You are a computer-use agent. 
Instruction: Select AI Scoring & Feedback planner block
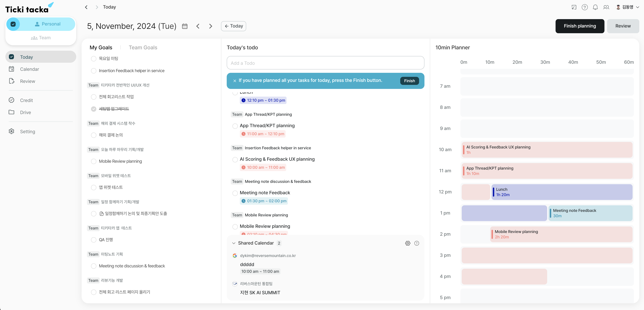[x=547, y=150]
